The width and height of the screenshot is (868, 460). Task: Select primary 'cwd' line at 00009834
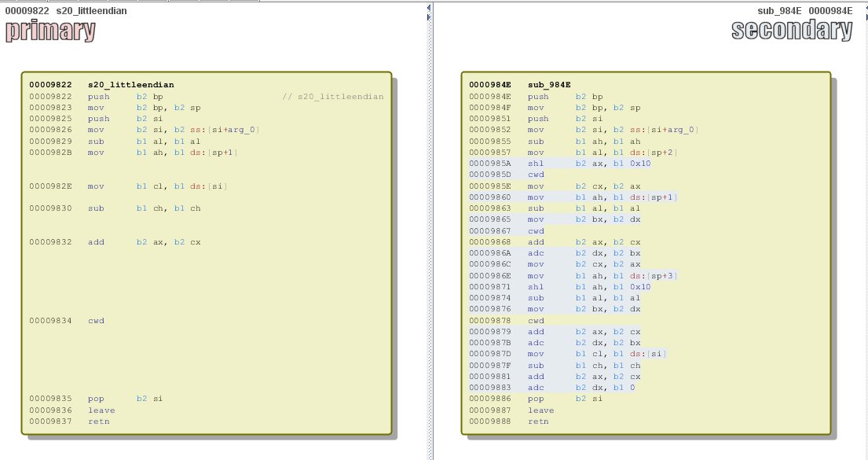coord(67,321)
